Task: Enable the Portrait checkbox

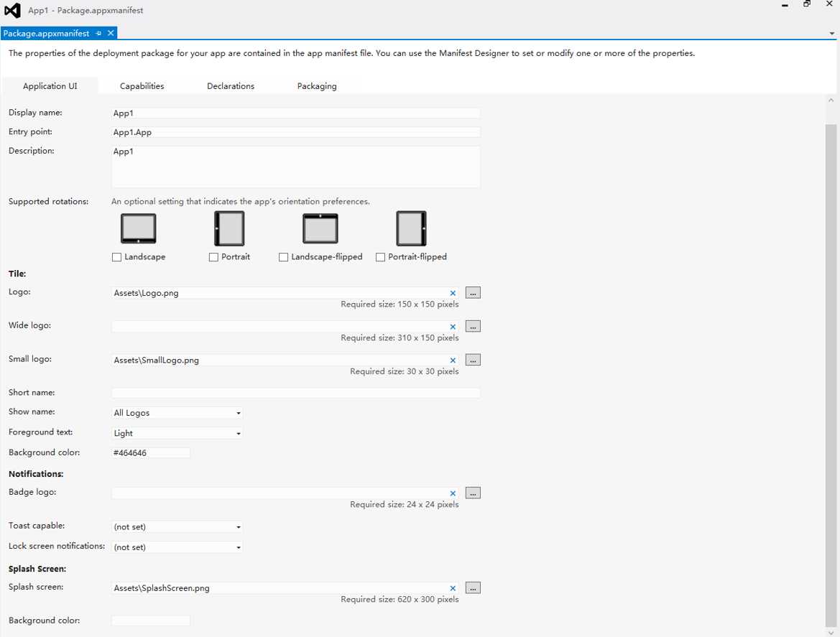Action: point(213,257)
